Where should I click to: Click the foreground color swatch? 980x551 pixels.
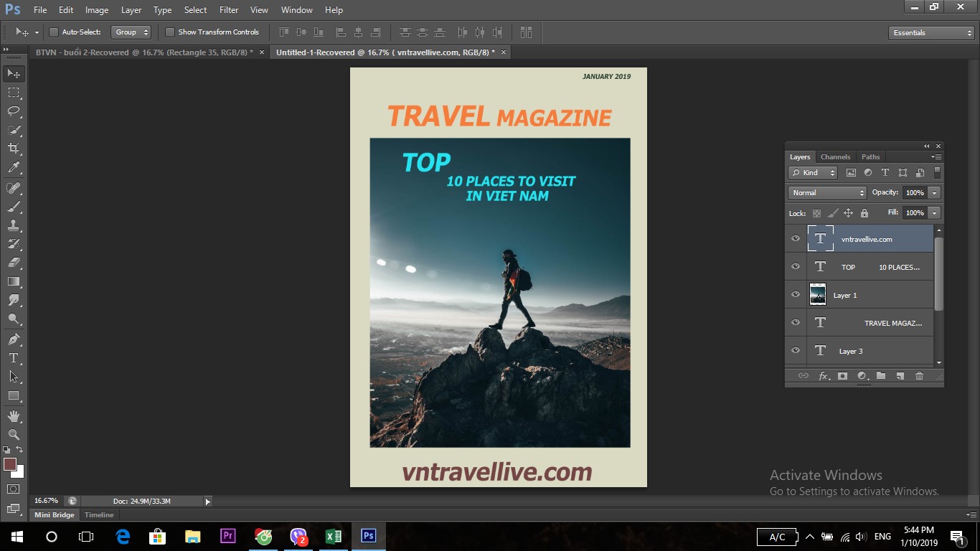pos(10,464)
